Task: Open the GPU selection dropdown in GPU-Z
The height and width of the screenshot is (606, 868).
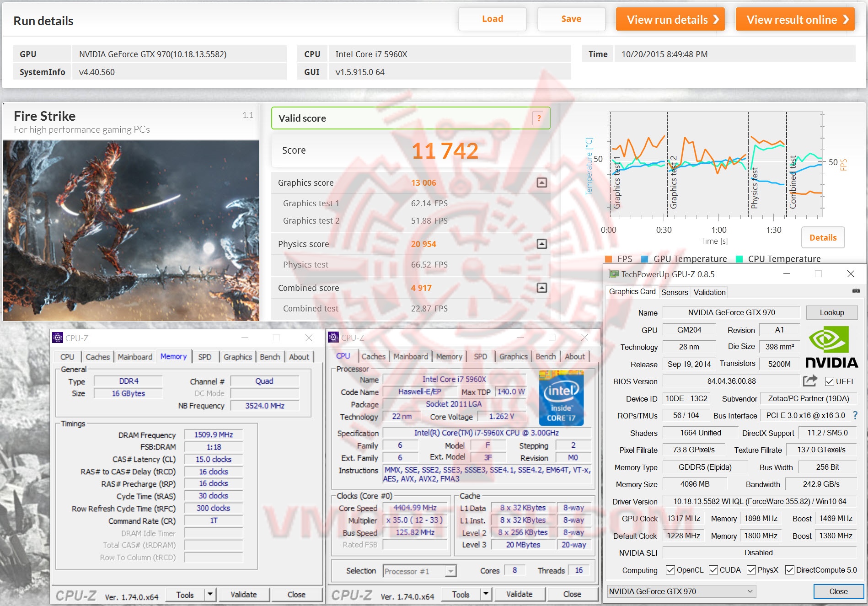Action: coord(681,591)
